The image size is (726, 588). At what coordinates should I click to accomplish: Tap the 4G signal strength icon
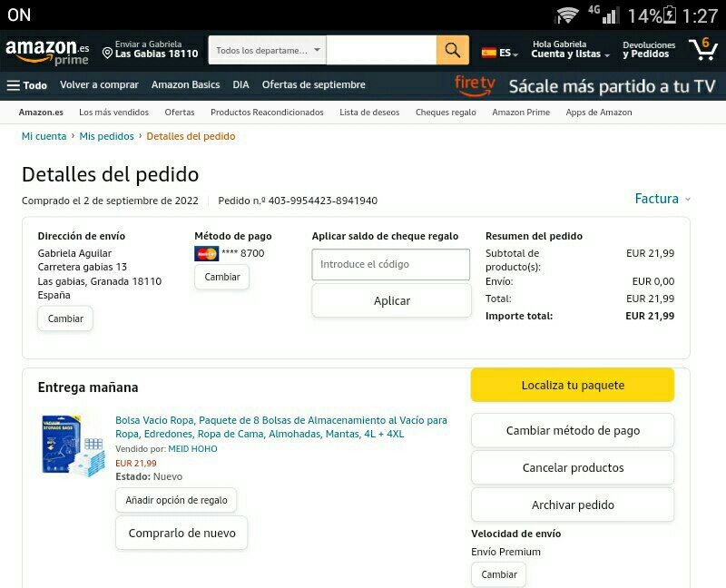point(603,15)
